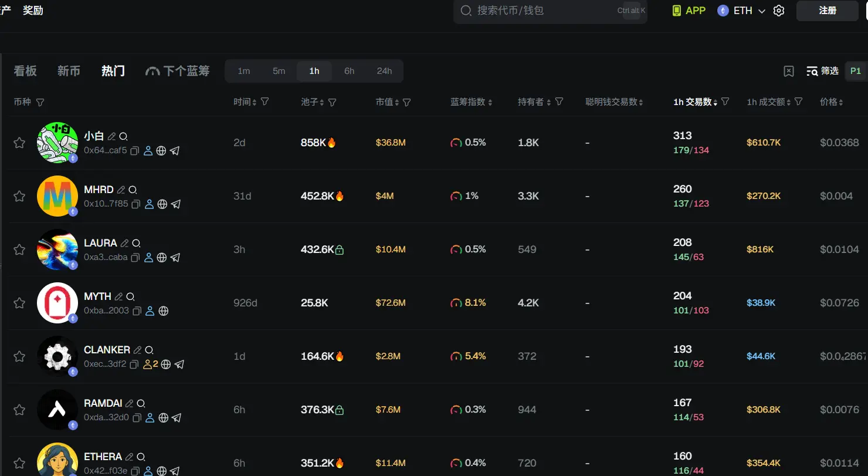Toggle the favorite star for CLANKER

click(x=19, y=356)
